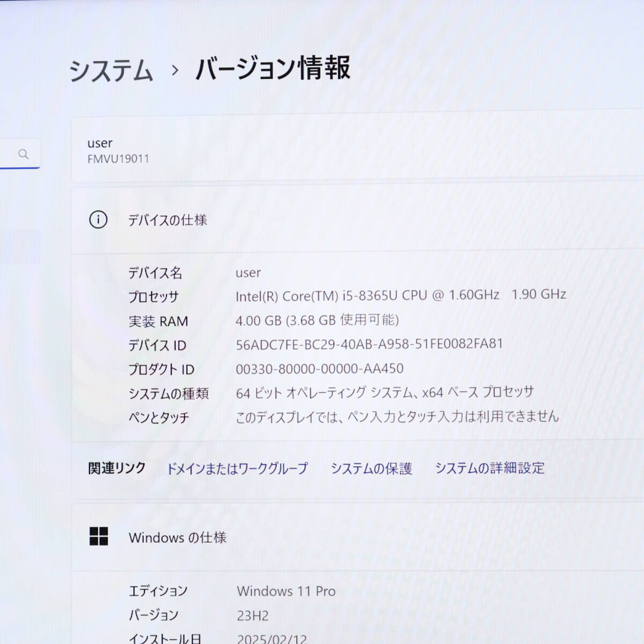Select the device name value user
The width and height of the screenshot is (644, 644).
point(248,273)
